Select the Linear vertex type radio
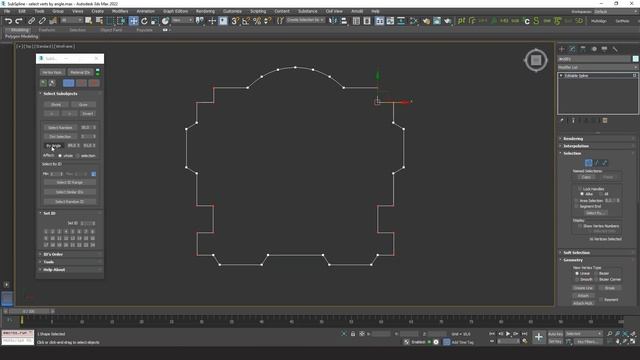Image resolution: width=640 pixels, height=360 pixels. pos(577,273)
